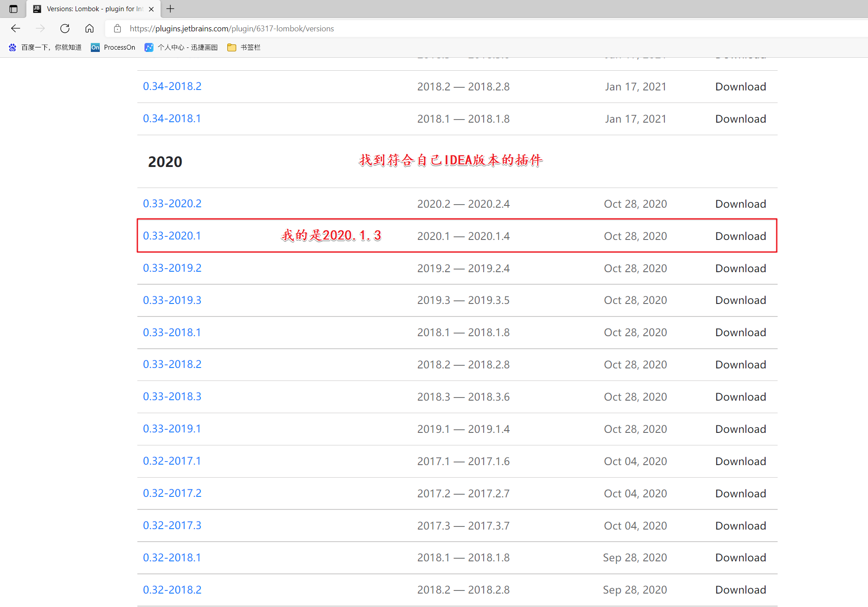Close the Lombok Versions tab
Image resolution: width=868 pixels, height=607 pixels.
(151, 9)
